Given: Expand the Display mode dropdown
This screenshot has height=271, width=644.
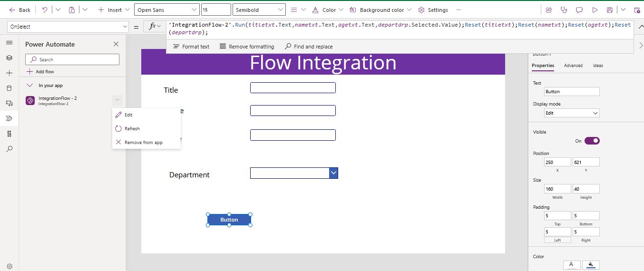Looking at the screenshot, I should [x=572, y=113].
